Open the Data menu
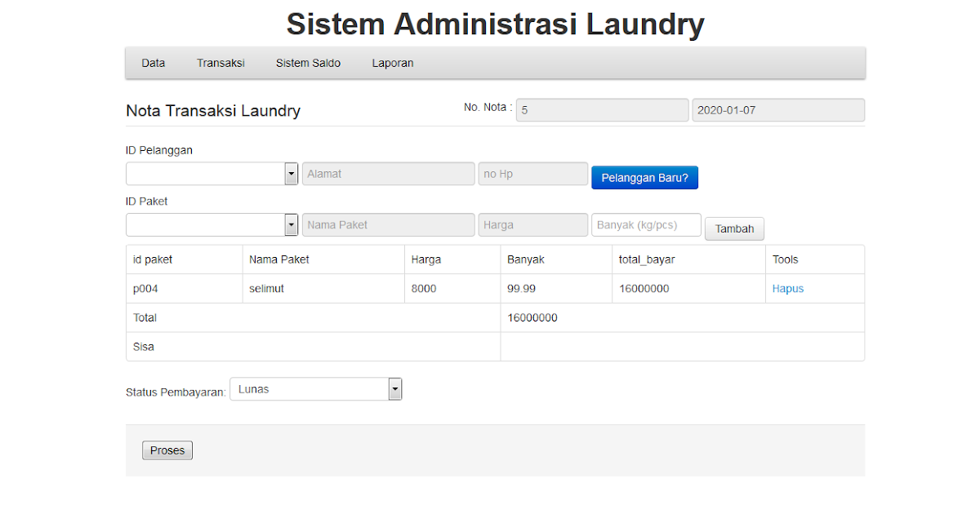The width and height of the screenshot is (980, 514). point(153,62)
